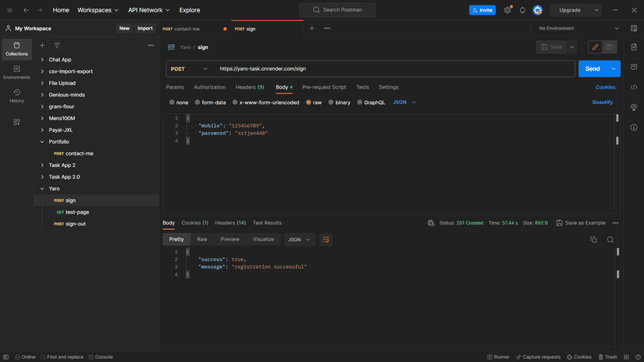This screenshot has height=362, width=644.
Task: Select x-www-form-urlencoded body type
Action: point(266,103)
